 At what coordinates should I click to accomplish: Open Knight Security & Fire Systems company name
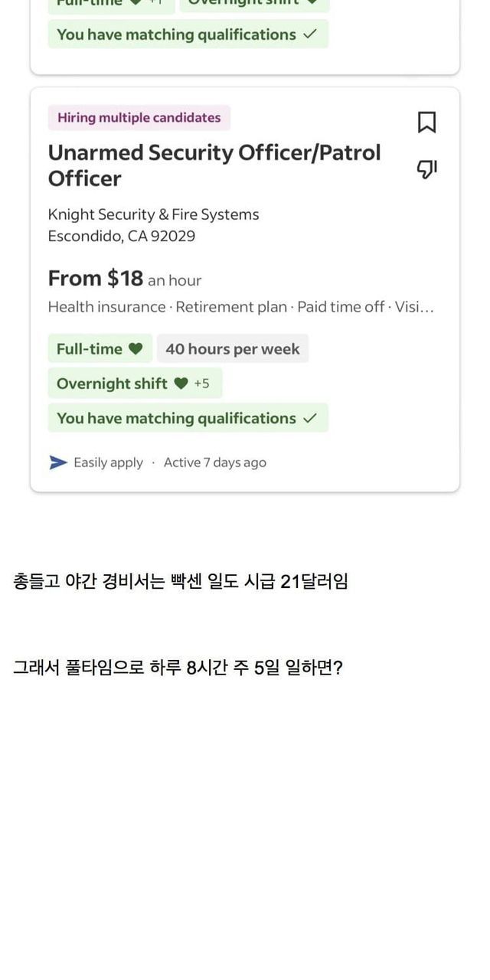pos(153,214)
